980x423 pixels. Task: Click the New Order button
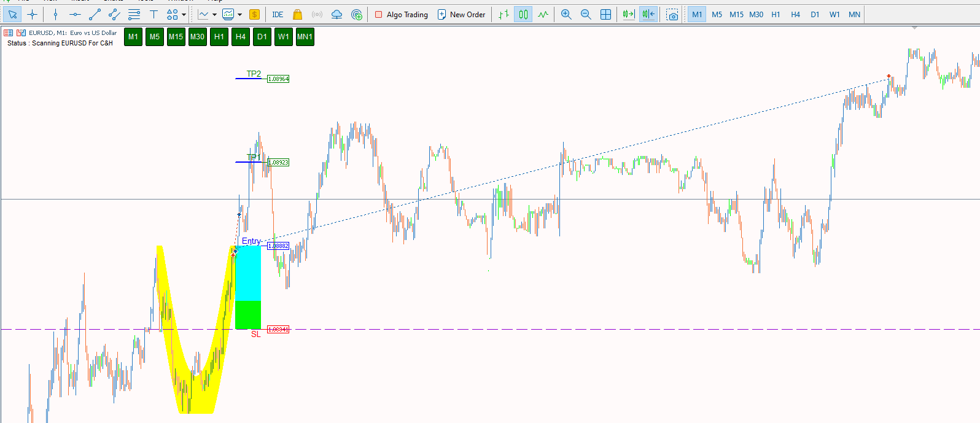click(461, 14)
